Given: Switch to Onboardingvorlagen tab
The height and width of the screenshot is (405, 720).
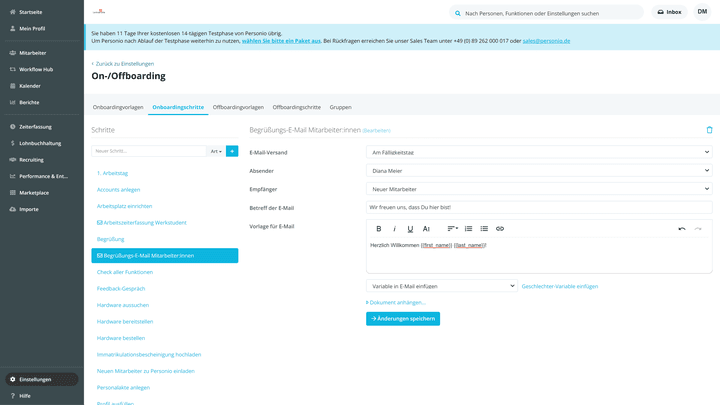Looking at the screenshot, I should tap(118, 107).
